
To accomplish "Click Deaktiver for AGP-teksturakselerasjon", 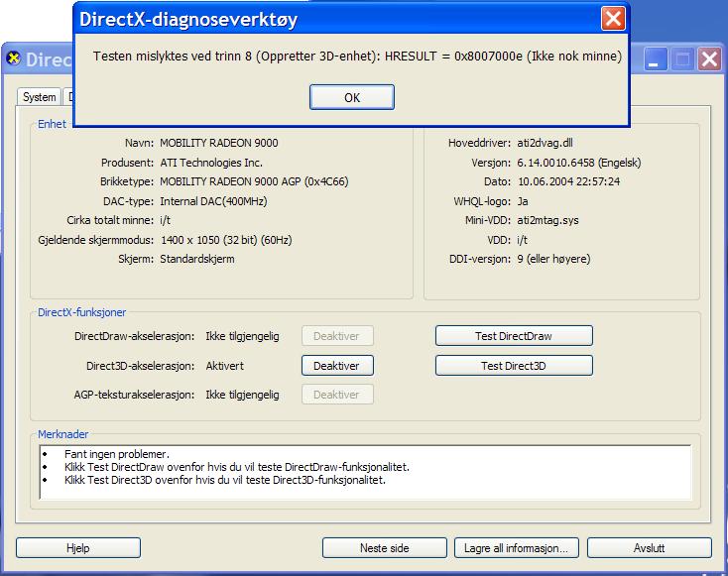I will [x=336, y=395].
